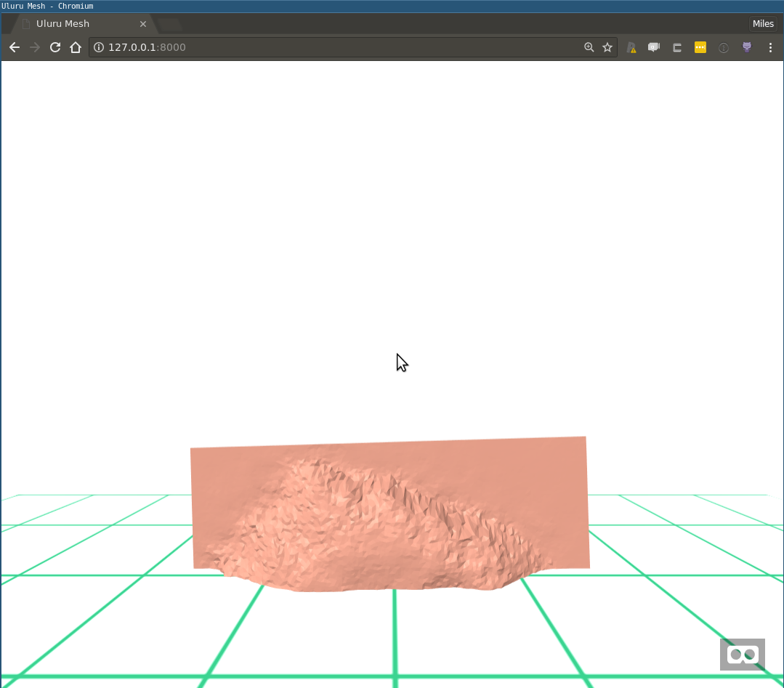784x688 pixels.
Task: Open site information for 127.0.0.1
Action: pos(97,47)
